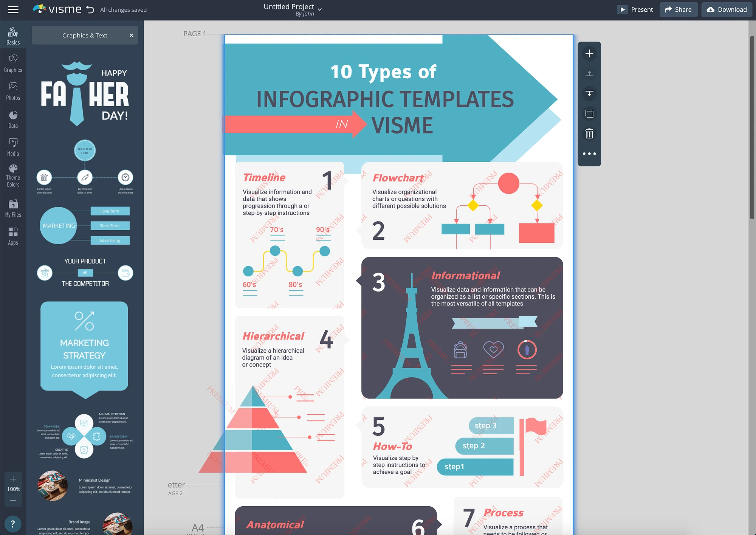
Task: Click the Download button for export
Action: pyautogui.click(x=726, y=9)
